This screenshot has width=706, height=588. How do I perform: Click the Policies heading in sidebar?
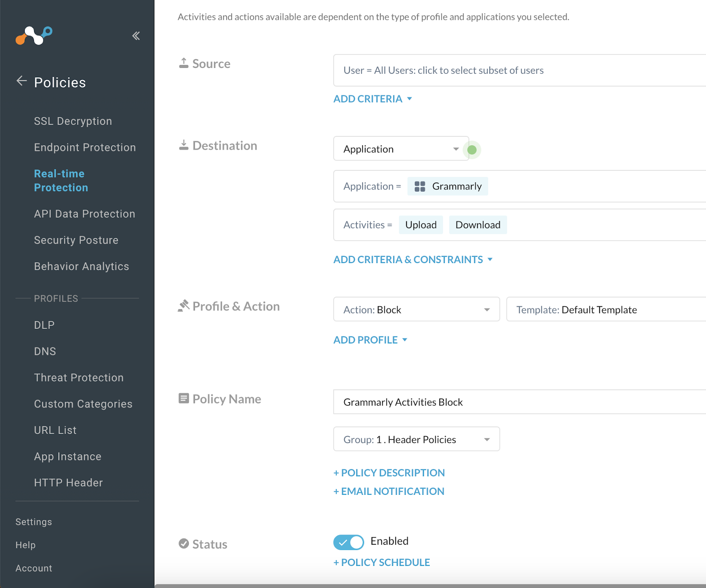60,82
